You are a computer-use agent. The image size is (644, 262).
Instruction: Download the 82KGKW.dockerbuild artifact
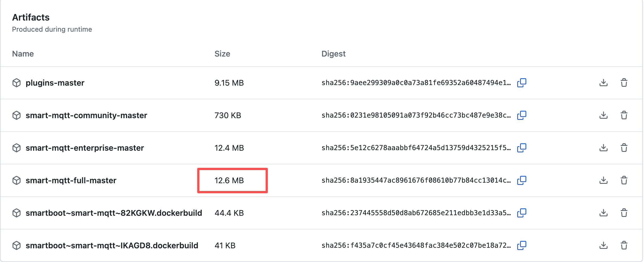(x=603, y=213)
